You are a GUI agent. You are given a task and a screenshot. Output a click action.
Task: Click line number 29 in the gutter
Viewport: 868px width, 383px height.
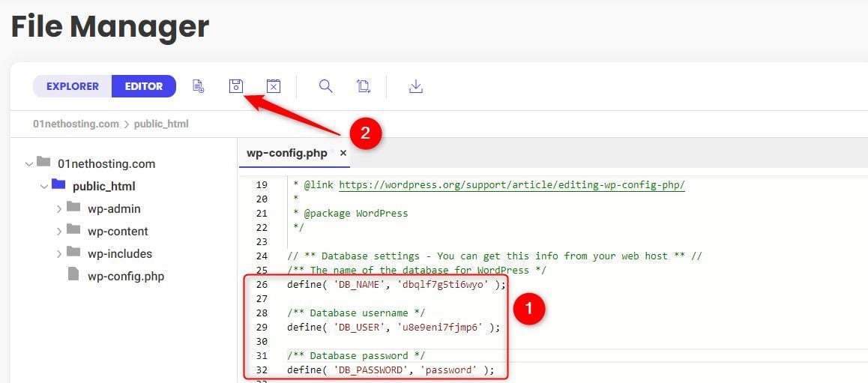262,327
